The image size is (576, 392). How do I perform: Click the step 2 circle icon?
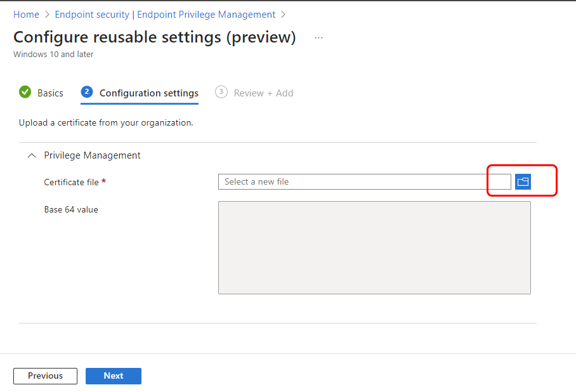pos(87,92)
